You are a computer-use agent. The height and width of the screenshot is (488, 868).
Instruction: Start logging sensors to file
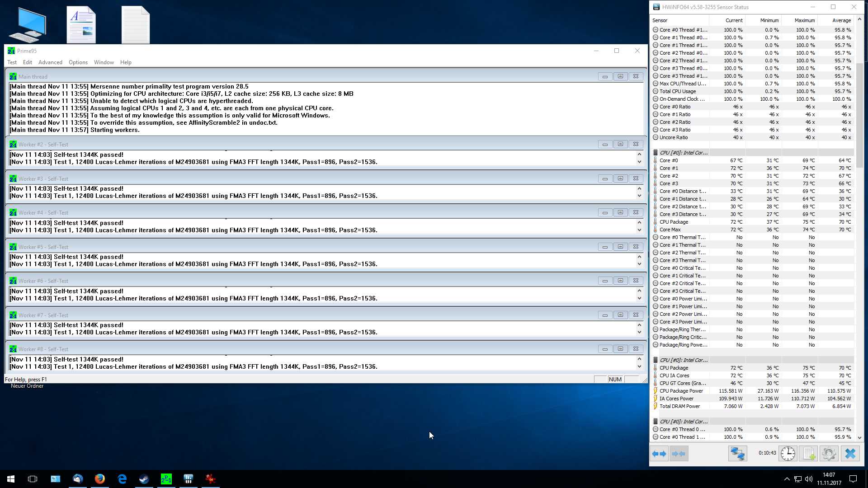pos(808,453)
